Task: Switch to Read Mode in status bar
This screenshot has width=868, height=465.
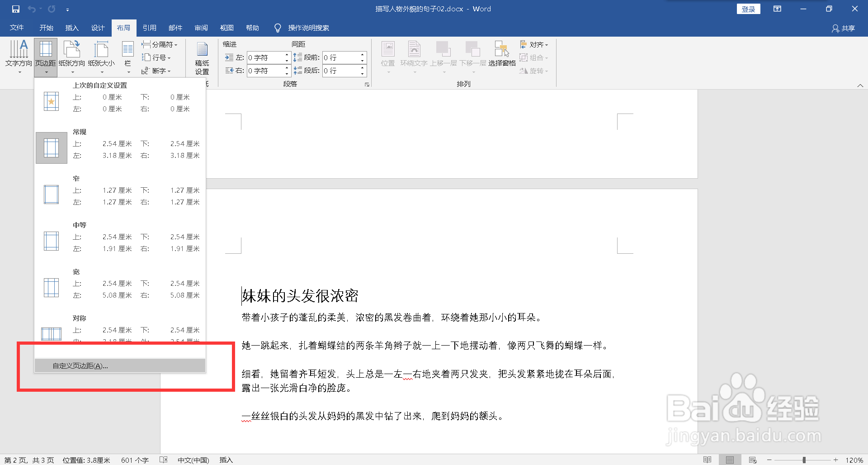Action: tap(708, 460)
